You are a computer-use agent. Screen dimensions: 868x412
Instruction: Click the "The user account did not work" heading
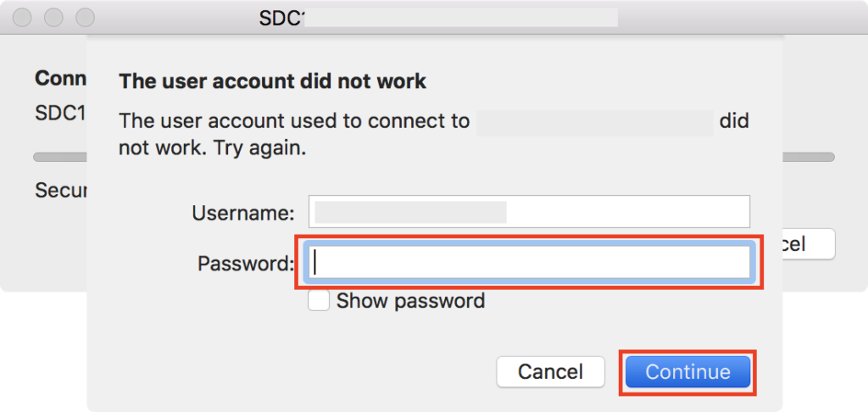[x=272, y=81]
